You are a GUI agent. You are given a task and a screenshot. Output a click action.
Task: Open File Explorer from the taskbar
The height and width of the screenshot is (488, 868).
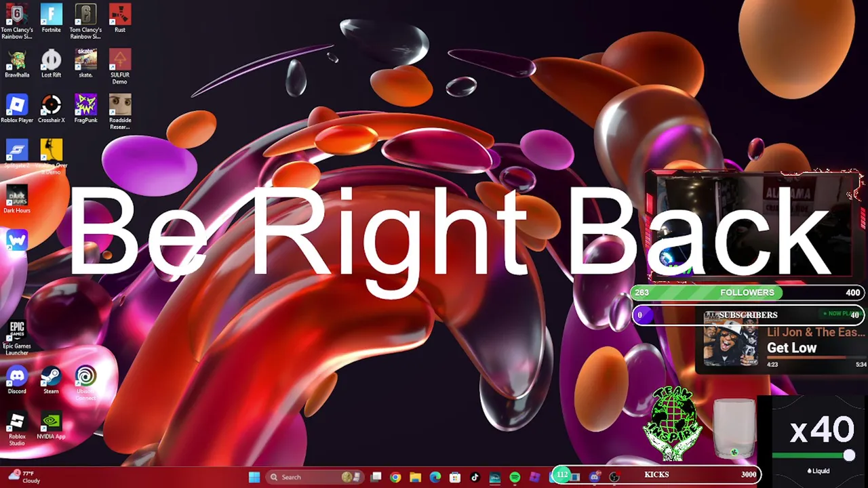tap(415, 477)
